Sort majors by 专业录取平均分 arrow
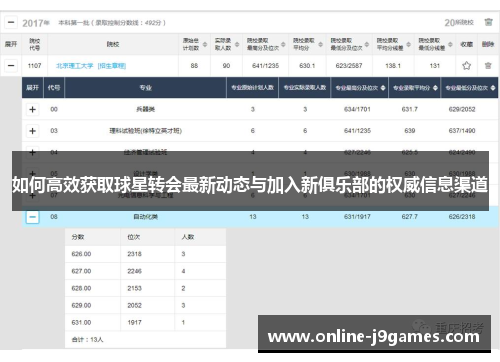The width and height of the screenshot is (500, 362). 435,88
